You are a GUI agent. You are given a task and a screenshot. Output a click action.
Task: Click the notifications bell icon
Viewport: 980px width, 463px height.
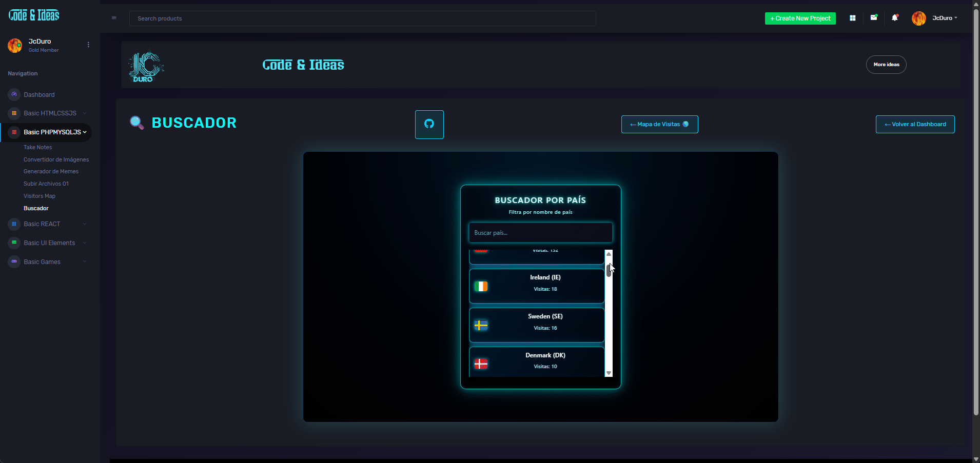(x=895, y=18)
